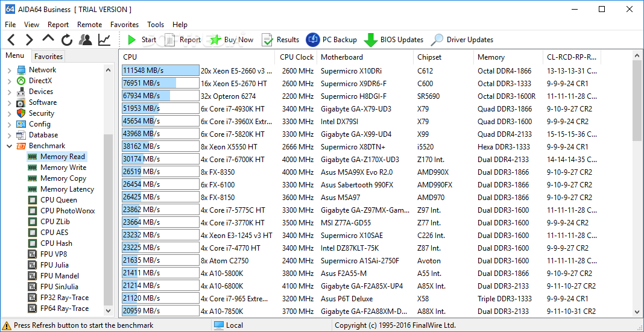This screenshot has height=332, width=644.
Task: Open Results from the toolbar
Action: tap(280, 40)
